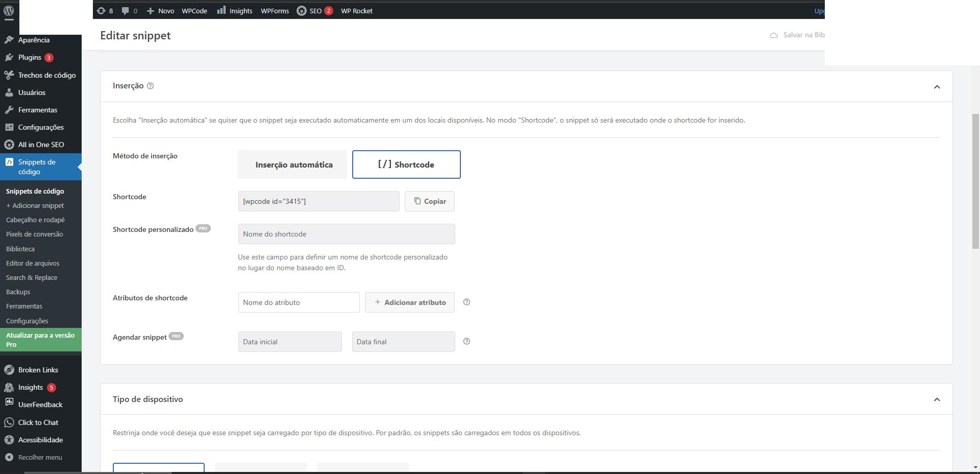
Task: Open Backups submenu item
Action: pos(18,292)
